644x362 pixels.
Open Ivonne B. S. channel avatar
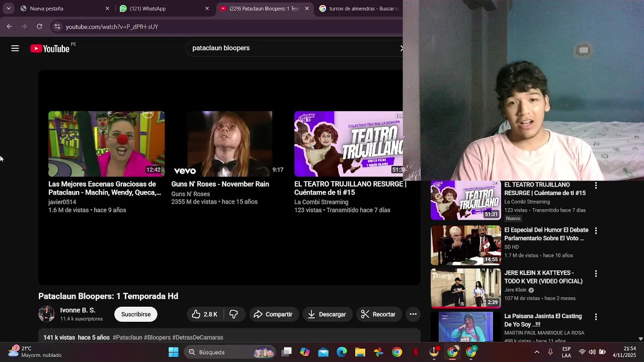pos(47,314)
